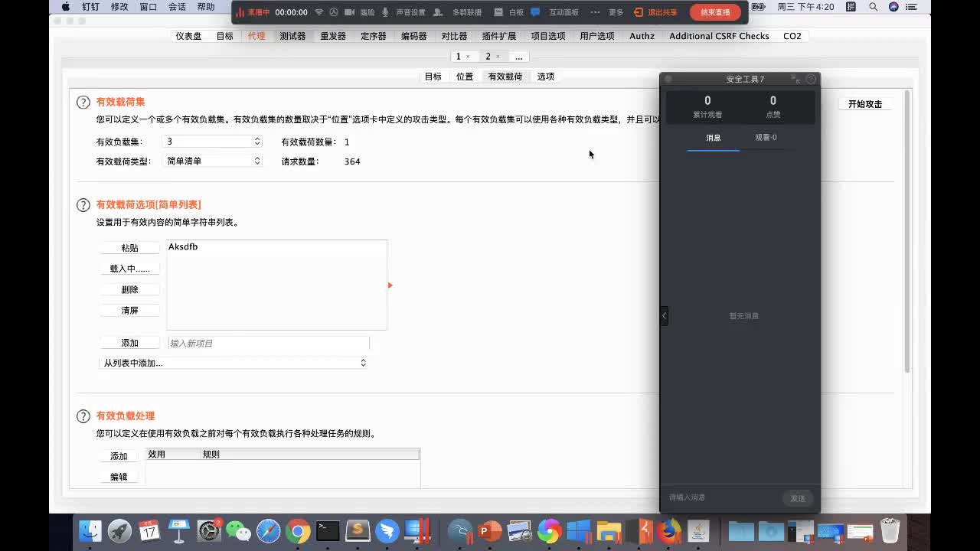Click the shrink icon in 安全工具7 header
This screenshot has width=980, height=551.
795,79
